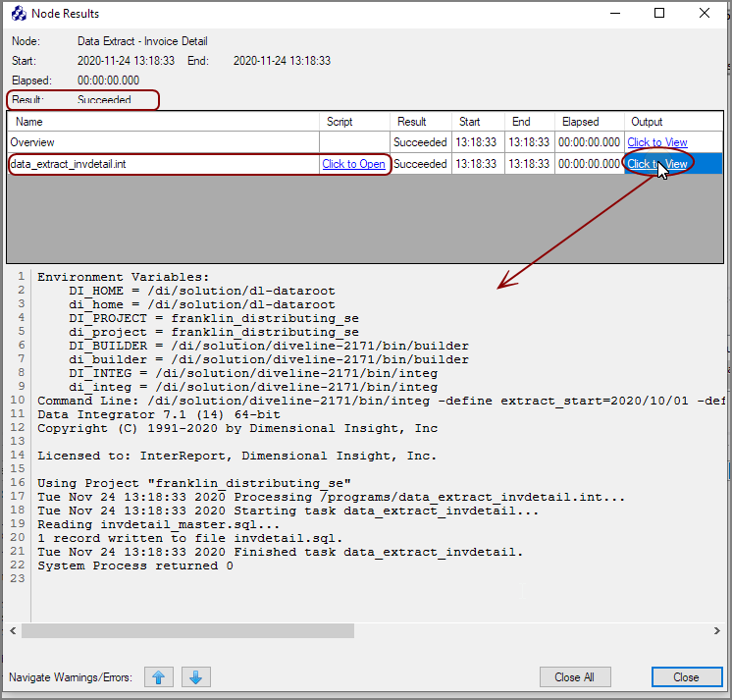Click log line 'Data Integrator 7.1 (14) 64-bit'

159,414
